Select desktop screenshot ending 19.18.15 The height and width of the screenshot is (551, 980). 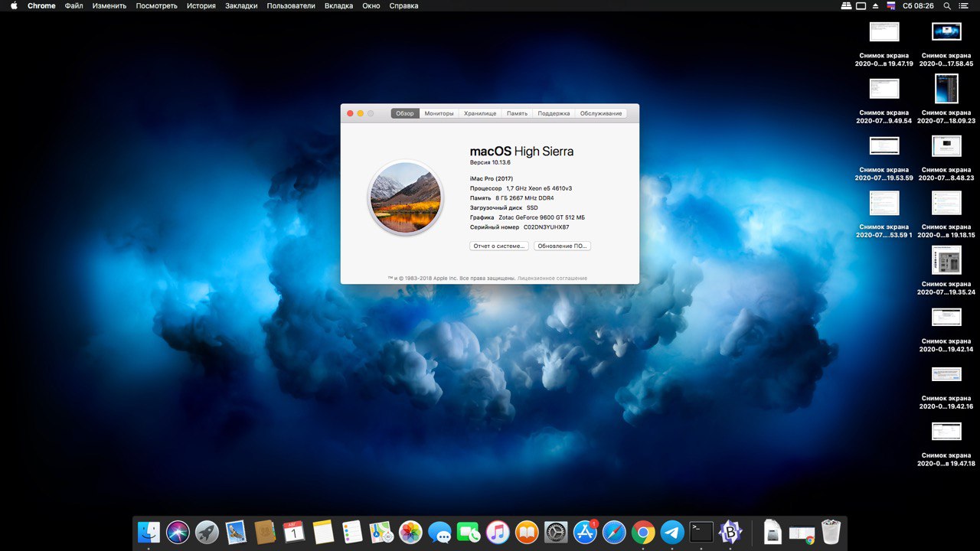click(947, 215)
